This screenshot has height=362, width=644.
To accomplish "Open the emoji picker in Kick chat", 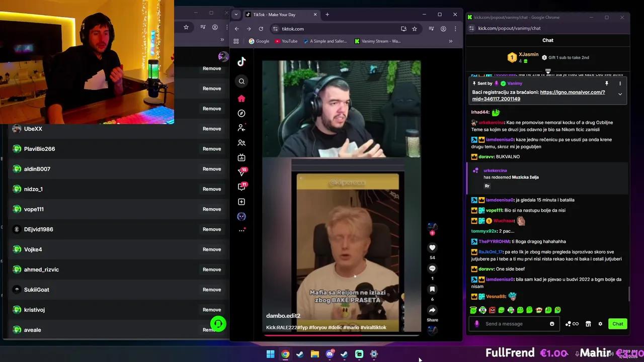I will (552, 324).
